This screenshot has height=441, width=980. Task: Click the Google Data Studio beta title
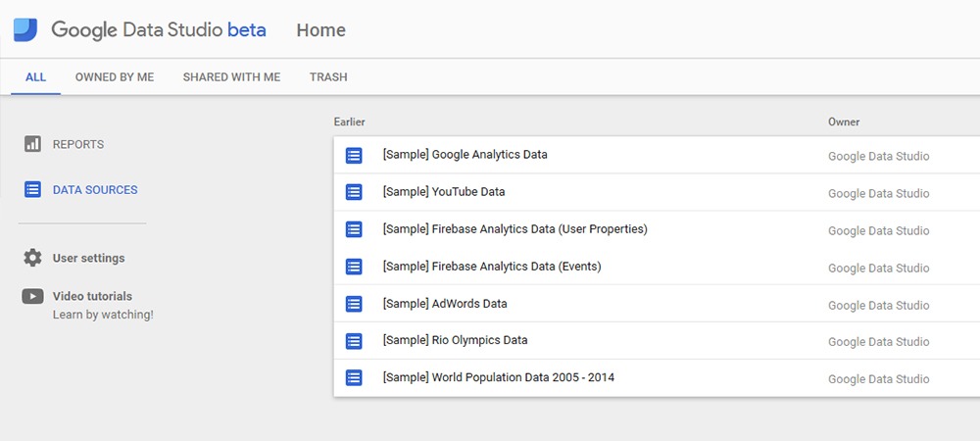(159, 30)
